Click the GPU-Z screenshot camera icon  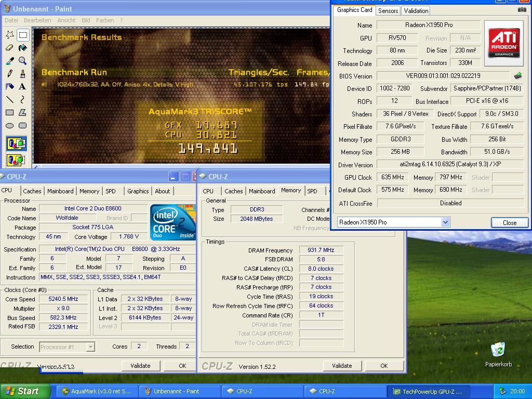pyautogui.click(x=522, y=10)
